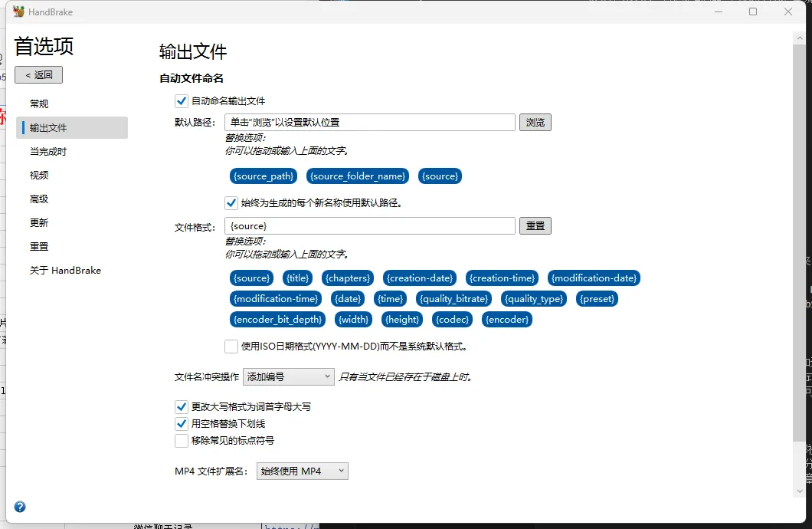Click the {quality_bitrate} placeholder tag
Viewport: 812px width, 529px height.
point(454,299)
